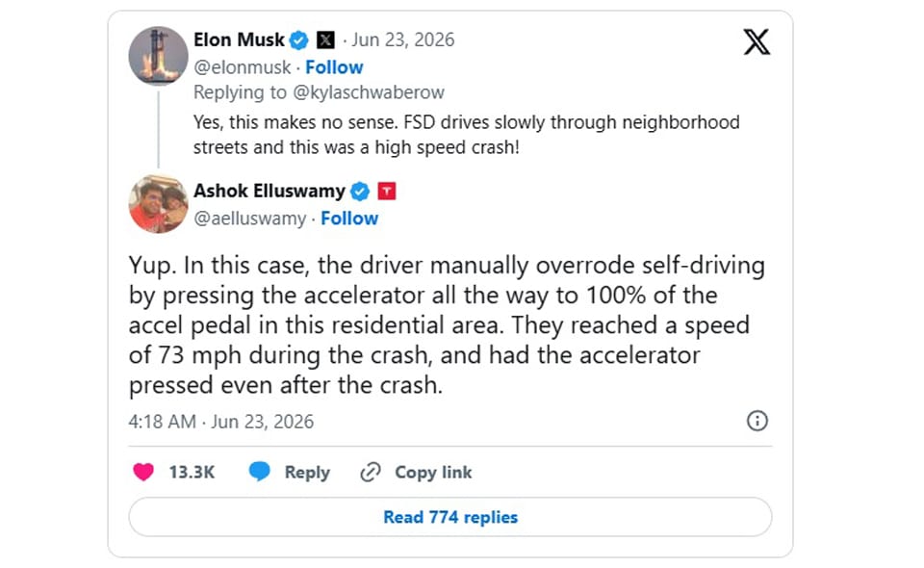Follow @elonmusk
The width and height of the screenshot is (924, 568).
tap(334, 67)
